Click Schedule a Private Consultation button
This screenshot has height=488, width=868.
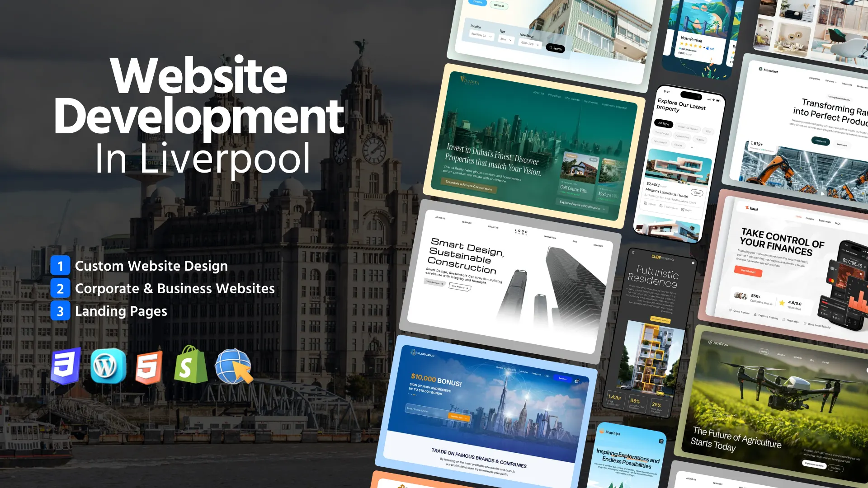click(x=468, y=185)
